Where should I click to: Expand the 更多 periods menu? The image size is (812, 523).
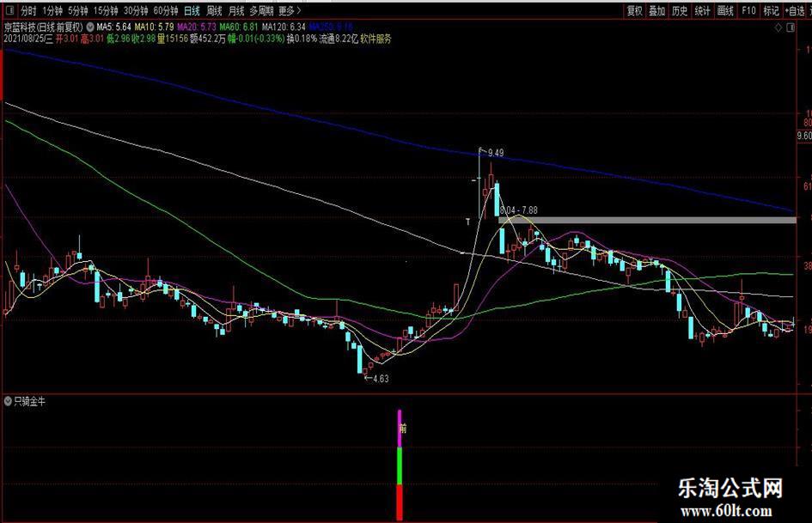point(289,10)
